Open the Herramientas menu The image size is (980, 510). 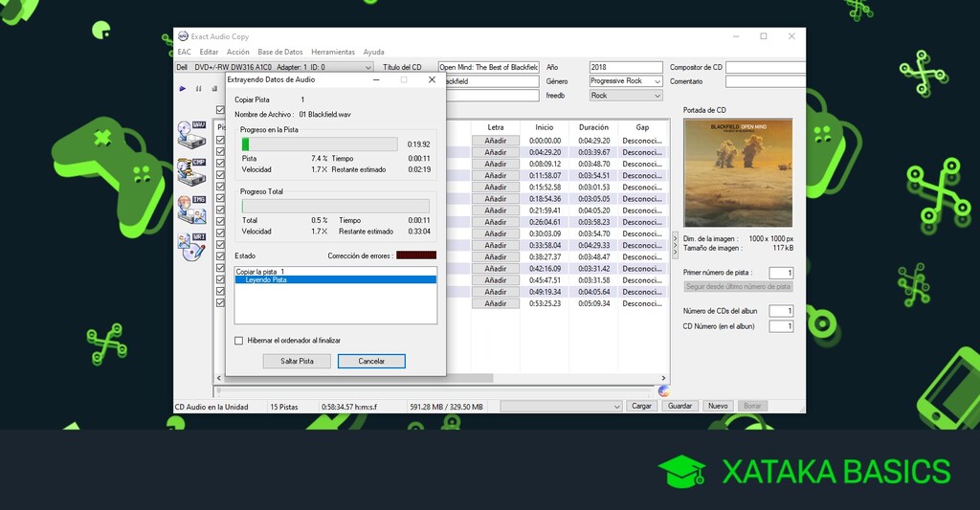[x=332, y=52]
